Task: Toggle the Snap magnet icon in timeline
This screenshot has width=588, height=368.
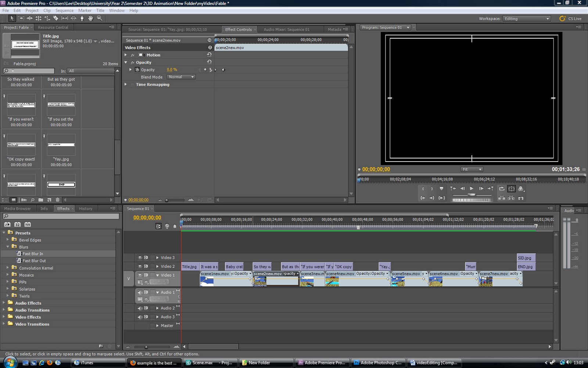Action: point(158,226)
